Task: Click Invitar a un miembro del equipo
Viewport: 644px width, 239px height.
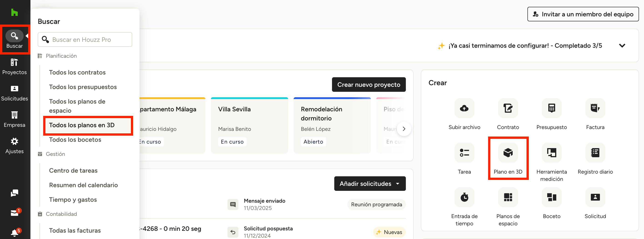Action: pyautogui.click(x=583, y=14)
